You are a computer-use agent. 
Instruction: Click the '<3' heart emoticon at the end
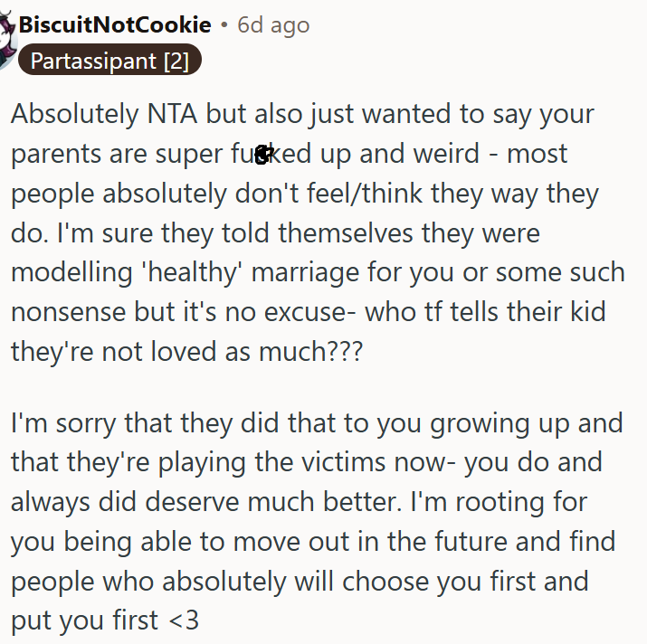tap(184, 620)
